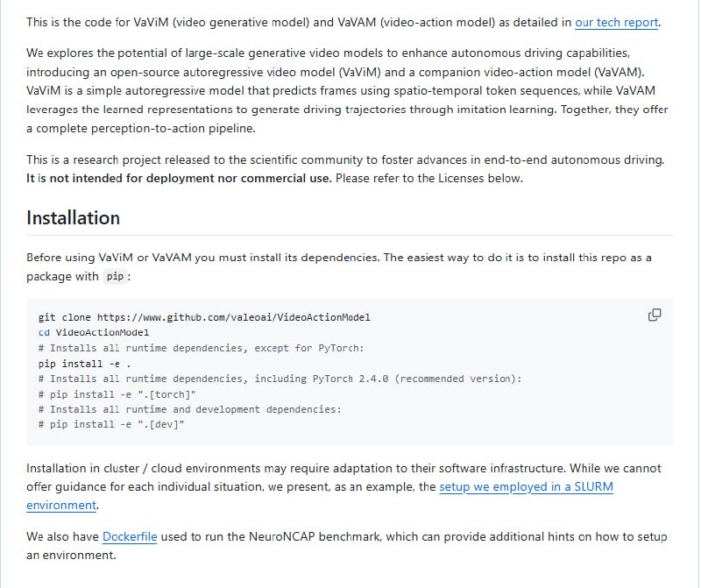This screenshot has width=701, height=588.
Task: Click the "cd VideoActionModel" code line
Action: [94, 333]
